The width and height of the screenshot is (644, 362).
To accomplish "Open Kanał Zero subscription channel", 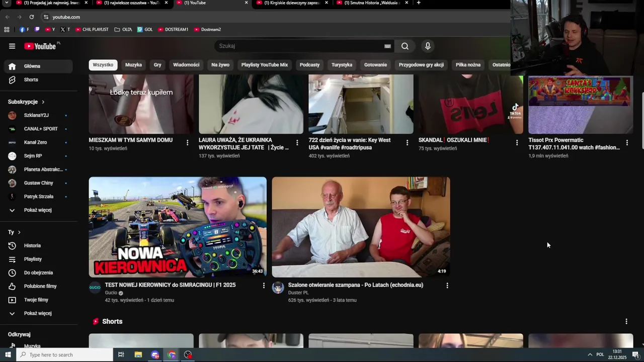I will coord(39,143).
